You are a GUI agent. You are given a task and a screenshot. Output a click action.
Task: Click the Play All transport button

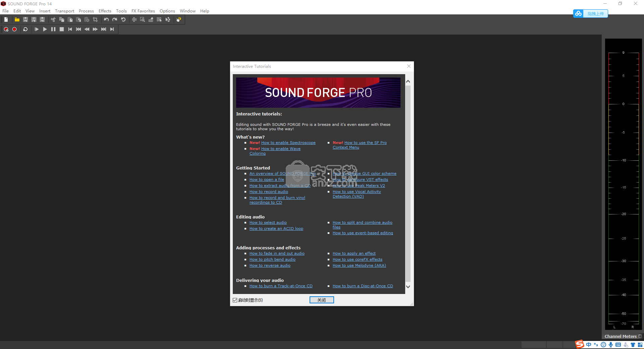pyautogui.click(x=37, y=29)
